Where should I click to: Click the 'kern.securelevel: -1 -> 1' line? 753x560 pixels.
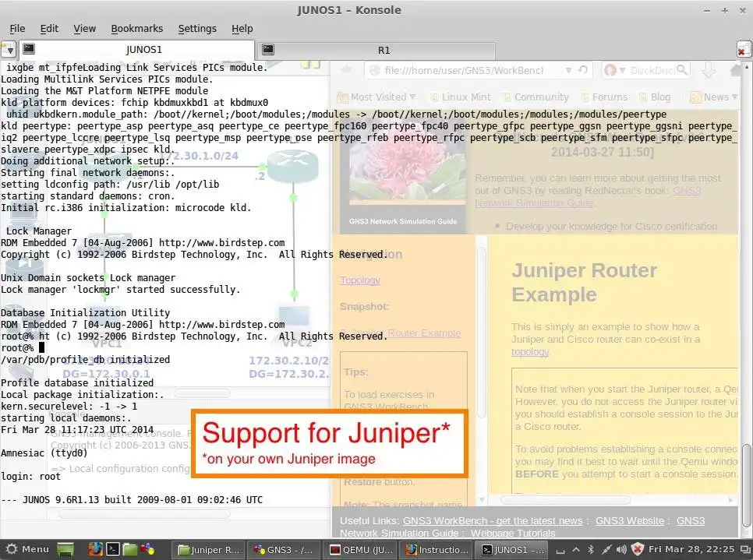click(69, 407)
